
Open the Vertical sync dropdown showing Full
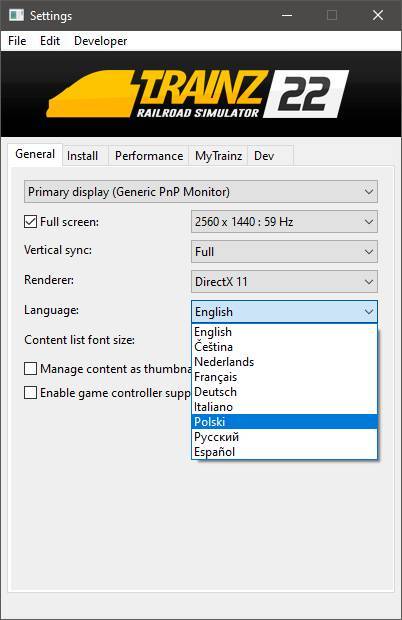[284, 251]
